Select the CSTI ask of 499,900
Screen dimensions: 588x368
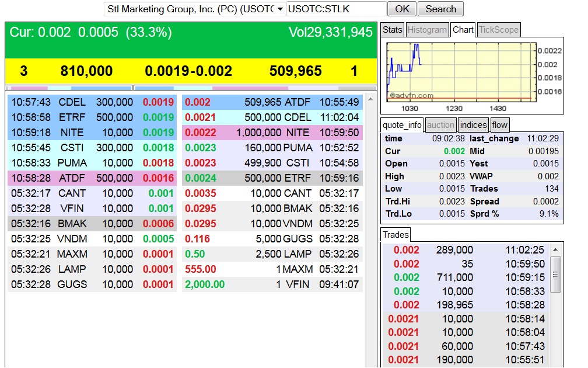272,163
